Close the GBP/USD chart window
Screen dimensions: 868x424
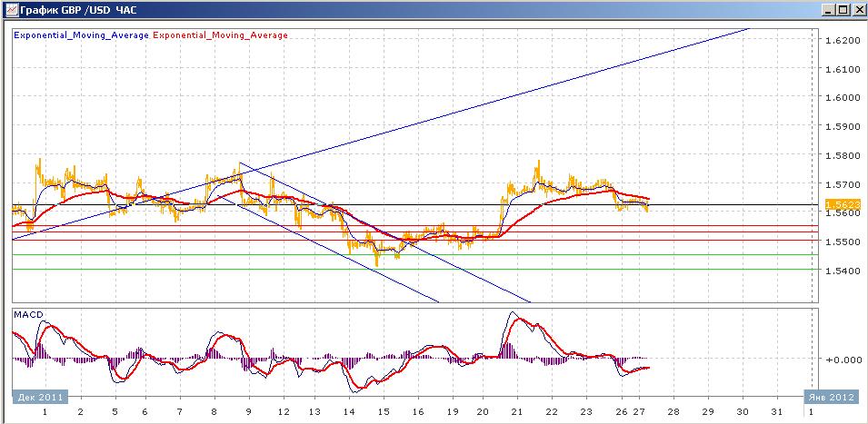pyautogui.click(x=855, y=9)
